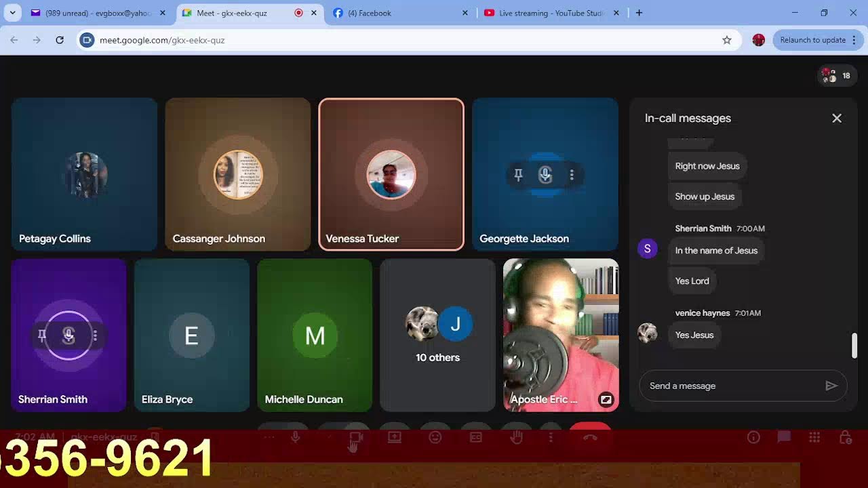Select Eliza Bryce's video tile
The width and height of the screenshot is (868, 488).
click(191, 335)
